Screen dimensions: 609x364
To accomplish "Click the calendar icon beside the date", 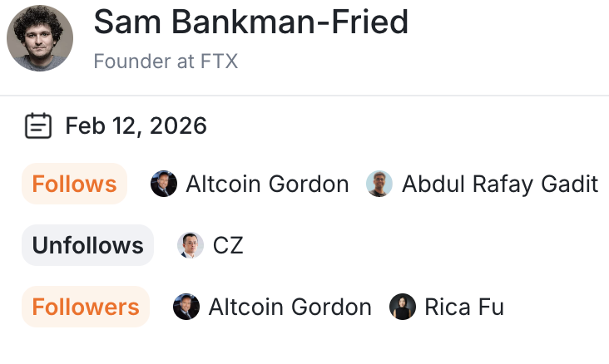I will 37,126.
